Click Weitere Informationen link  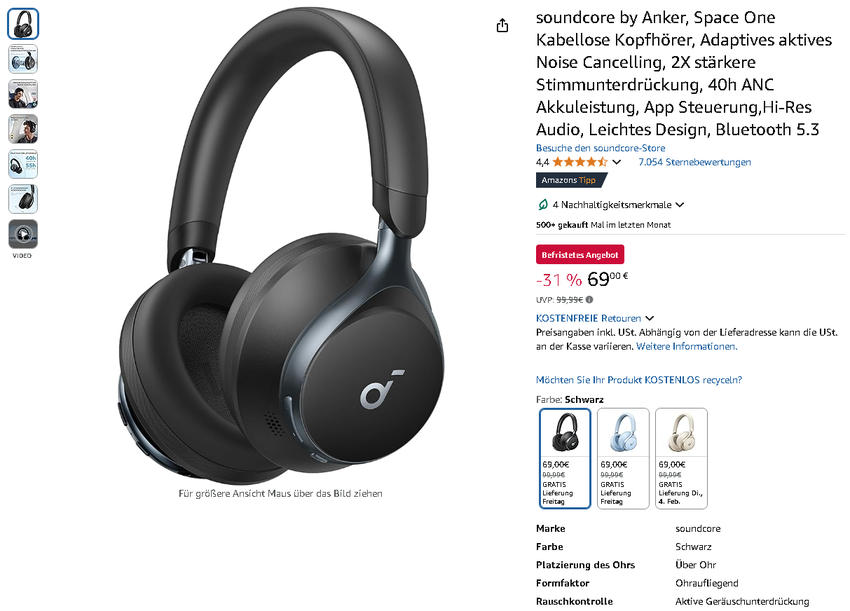686,346
